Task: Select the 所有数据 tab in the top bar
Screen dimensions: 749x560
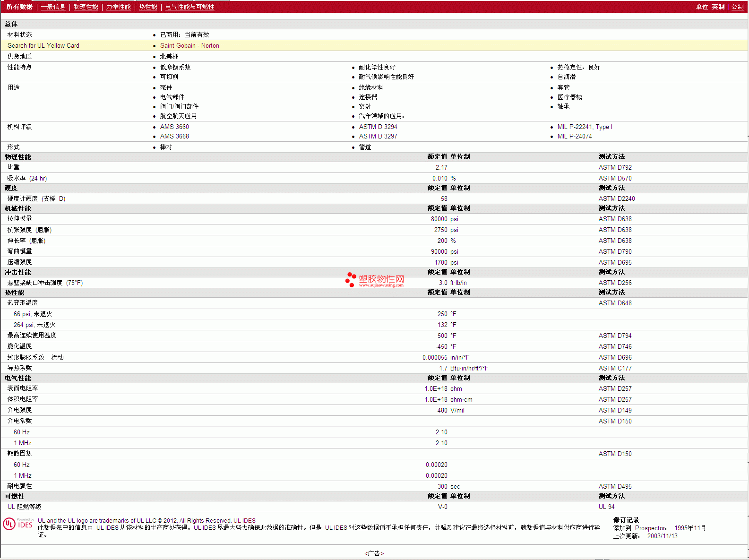Action: 19,7
